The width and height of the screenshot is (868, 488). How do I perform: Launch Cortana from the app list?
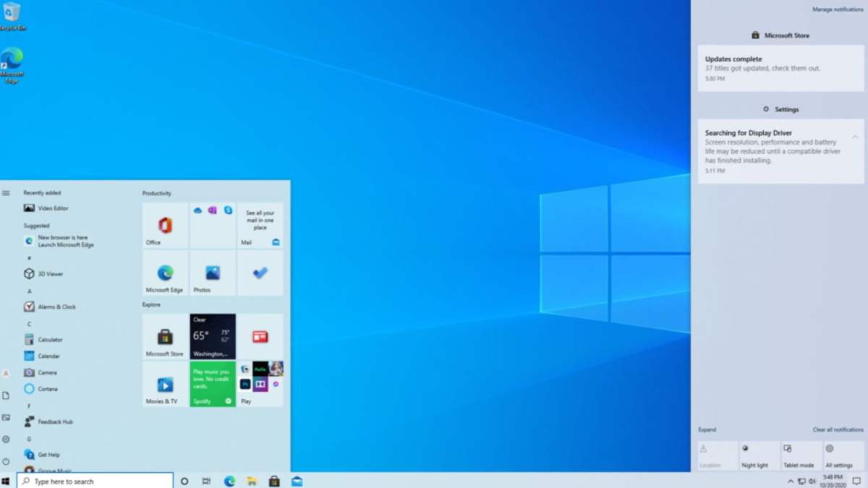[48, 389]
